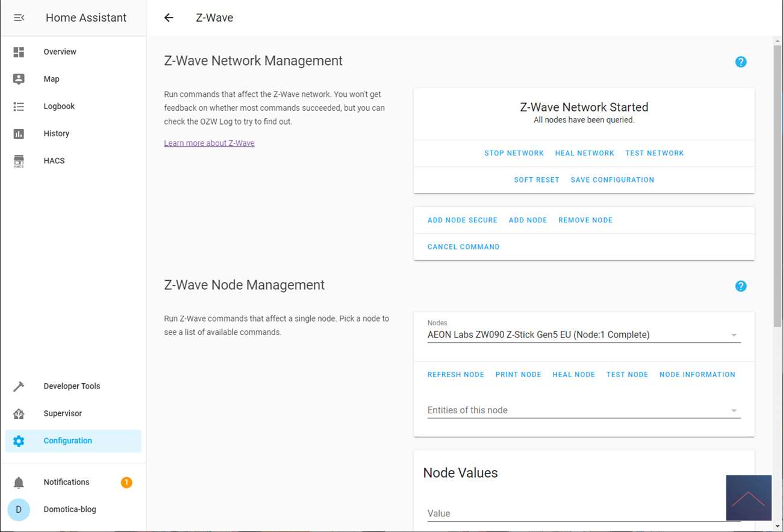The height and width of the screenshot is (532, 783).
Task: Click the back arrow next to Z-Wave
Action: tap(169, 17)
